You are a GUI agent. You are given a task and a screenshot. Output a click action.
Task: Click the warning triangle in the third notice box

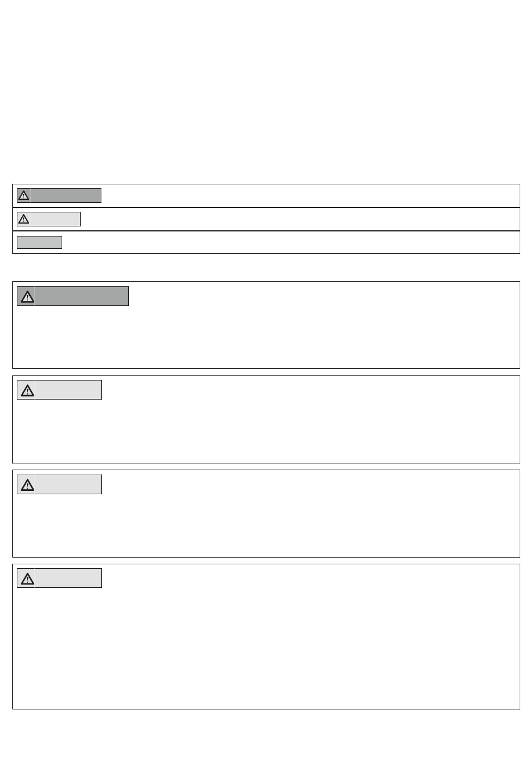click(x=27, y=485)
